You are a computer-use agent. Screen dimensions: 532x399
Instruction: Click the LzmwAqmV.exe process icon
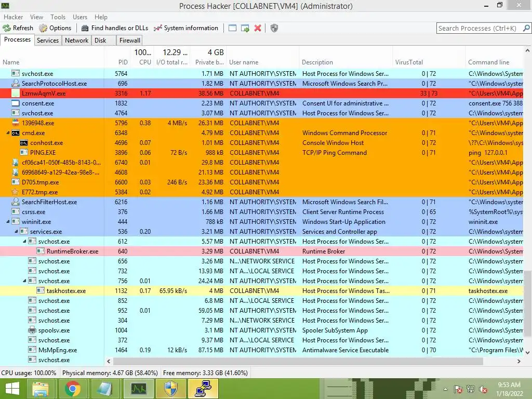coord(15,94)
